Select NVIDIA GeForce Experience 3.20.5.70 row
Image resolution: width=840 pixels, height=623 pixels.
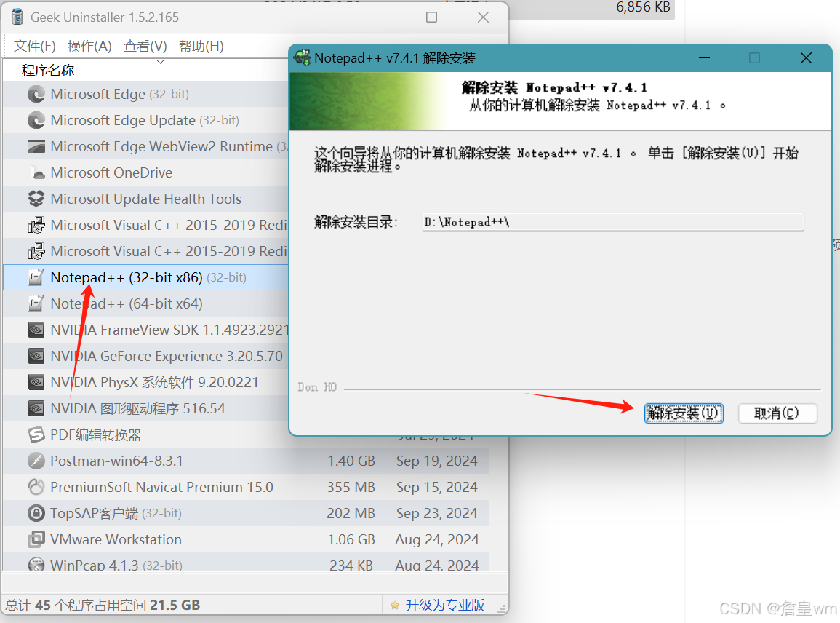point(145,356)
